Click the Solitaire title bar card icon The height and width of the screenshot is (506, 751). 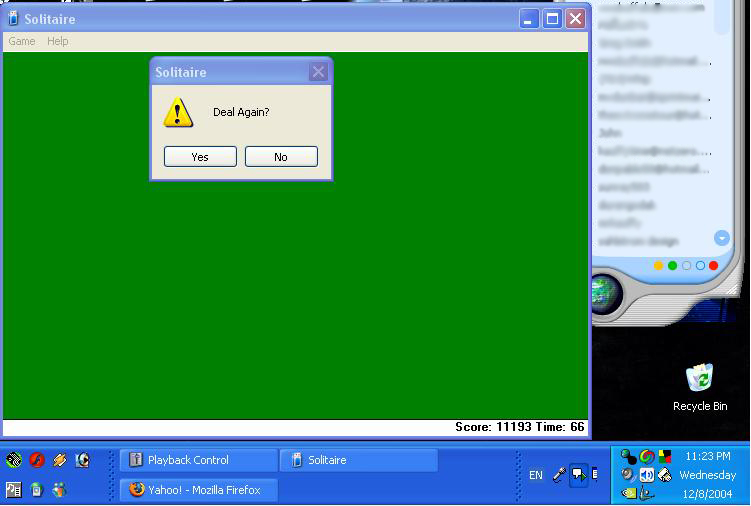[x=13, y=19]
